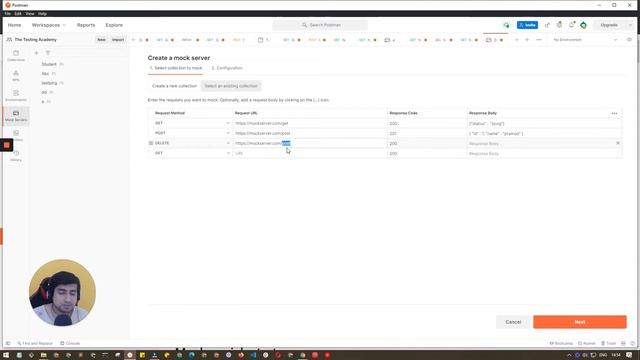The image size is (640, 360).
Task: Open the environment quick look eye icon
Action: (x=629, y=40)
